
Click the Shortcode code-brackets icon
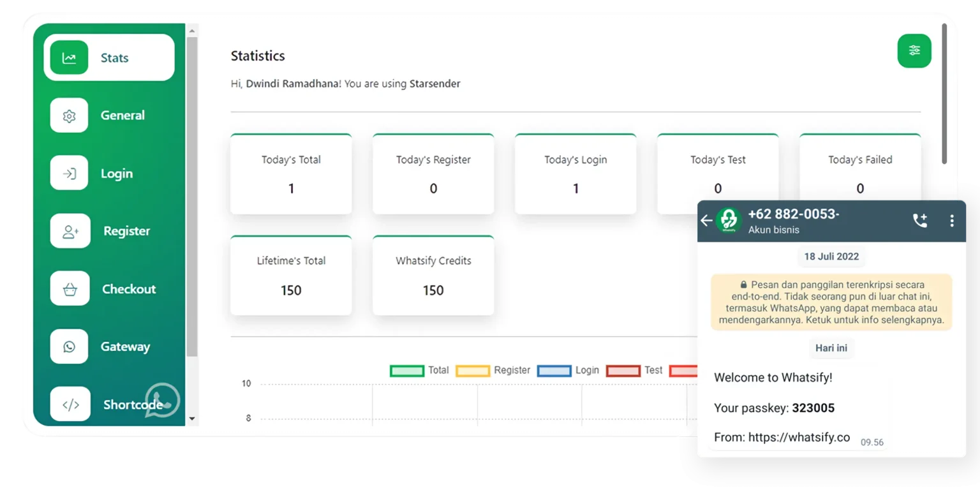pos(70,405)
